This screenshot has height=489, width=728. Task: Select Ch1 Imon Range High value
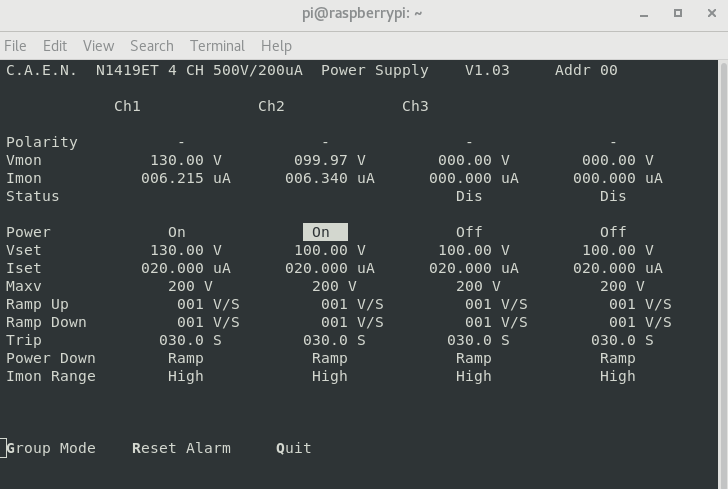pyautogui.click(x=186, y=376)
